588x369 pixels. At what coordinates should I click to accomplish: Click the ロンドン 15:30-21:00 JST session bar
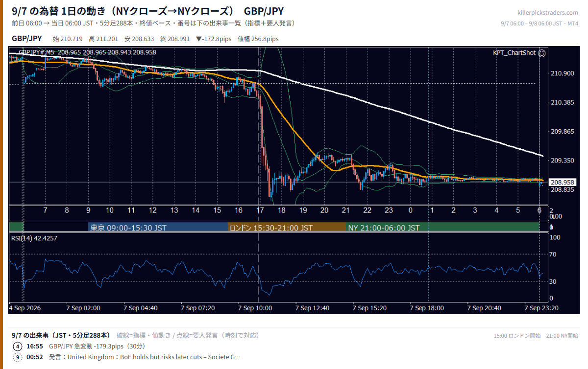[287, 228]
